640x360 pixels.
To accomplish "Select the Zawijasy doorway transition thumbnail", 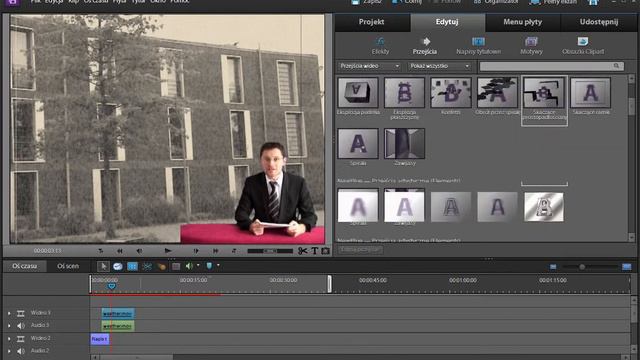I will click(404, 144).
